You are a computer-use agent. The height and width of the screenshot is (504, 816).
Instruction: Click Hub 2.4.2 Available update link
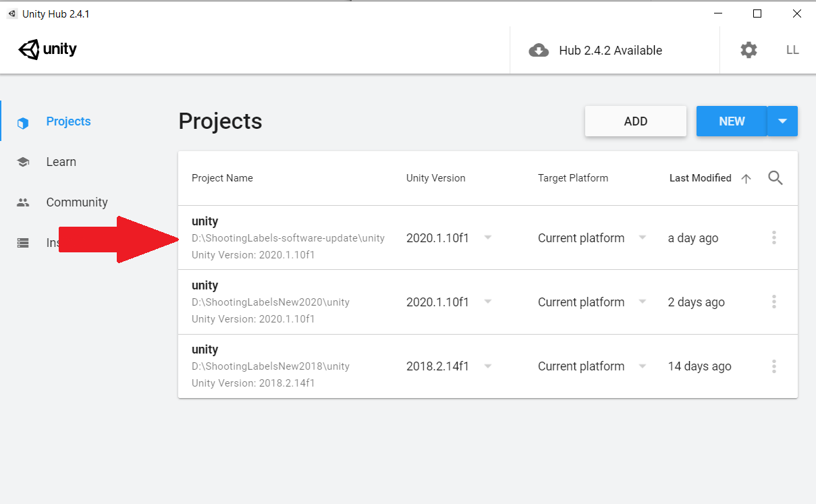(610, 51)
